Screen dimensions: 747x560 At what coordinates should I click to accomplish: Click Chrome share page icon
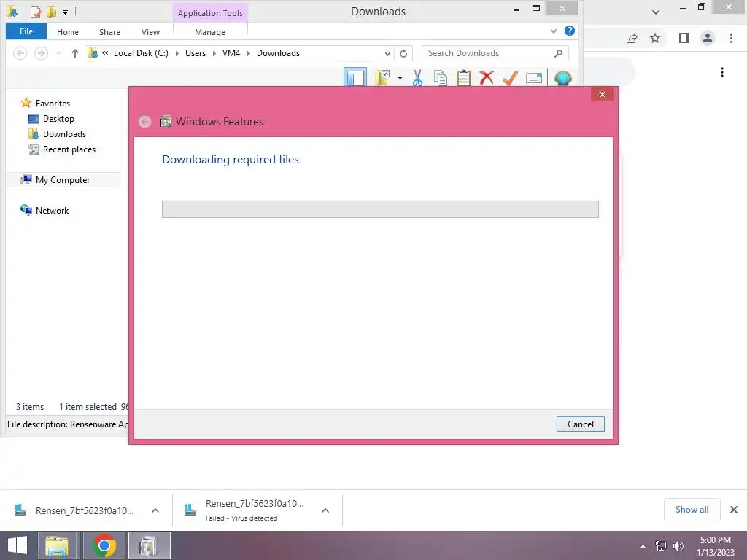coord(632,38)
